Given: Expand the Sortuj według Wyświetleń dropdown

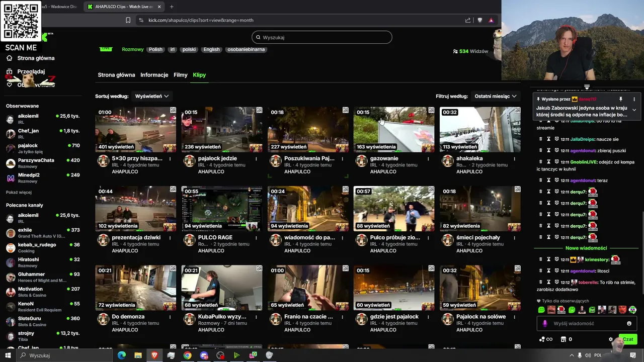Looking at the screenshot, I should [x=152, y=96].
